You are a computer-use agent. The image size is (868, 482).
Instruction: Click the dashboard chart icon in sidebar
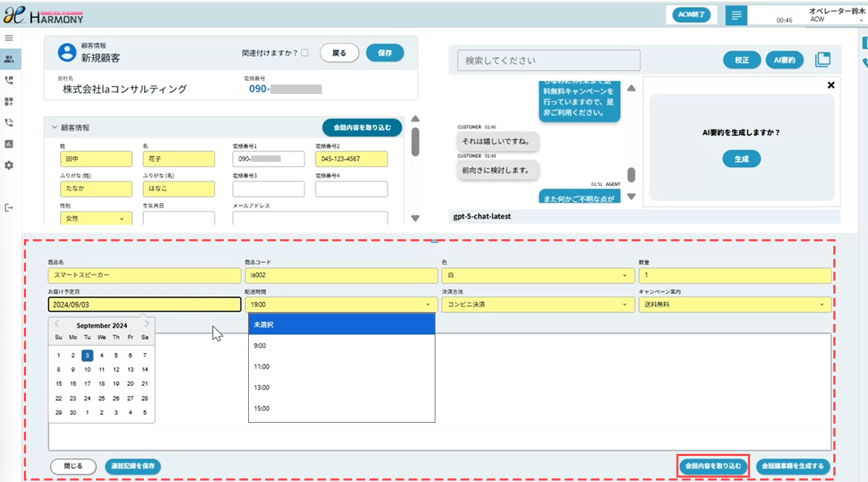tap(9, 144)
